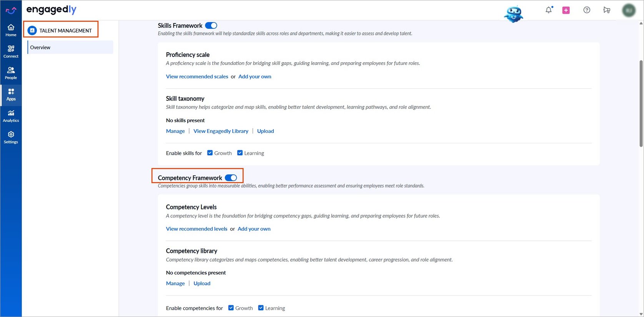Click Add your own under Proficiency scale
This screenshot has height=317, width=644.
pyautogui.click(x=255, y=76)
